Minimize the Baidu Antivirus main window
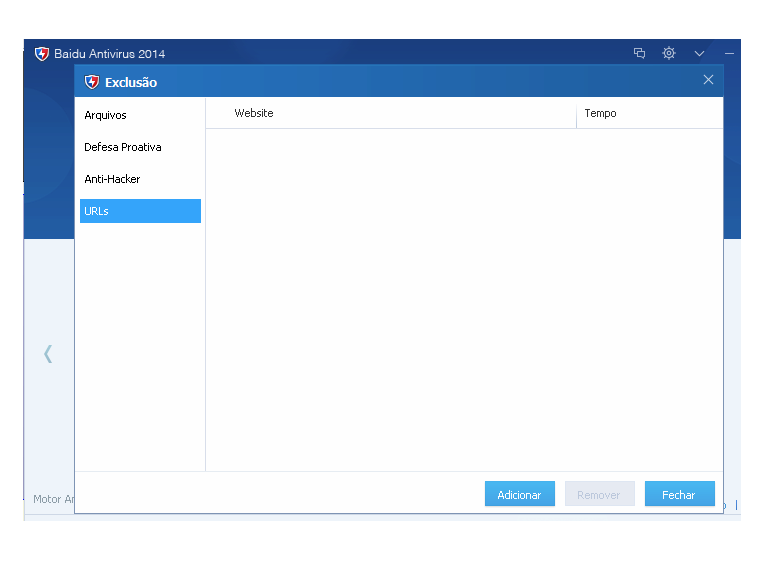Image resolution: width=767 pixels, height=570 pixels. pyautogui.click(x=729, y=53)
